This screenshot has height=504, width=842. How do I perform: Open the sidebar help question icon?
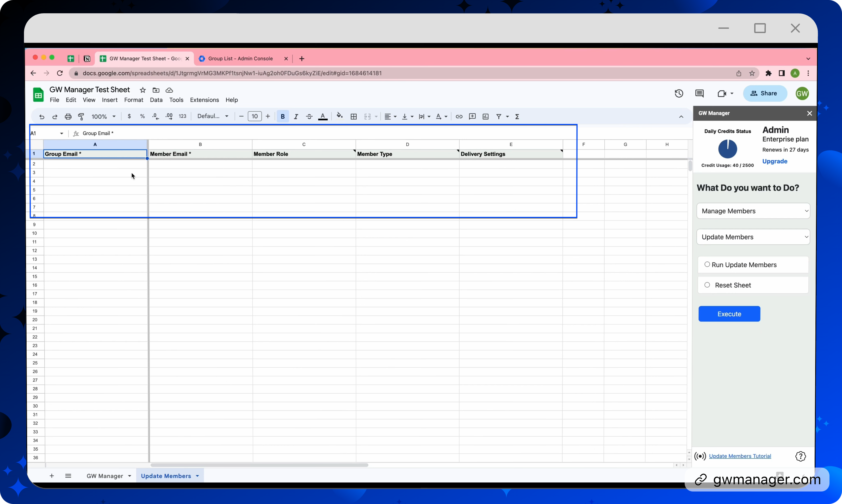(x=800, y=456)
